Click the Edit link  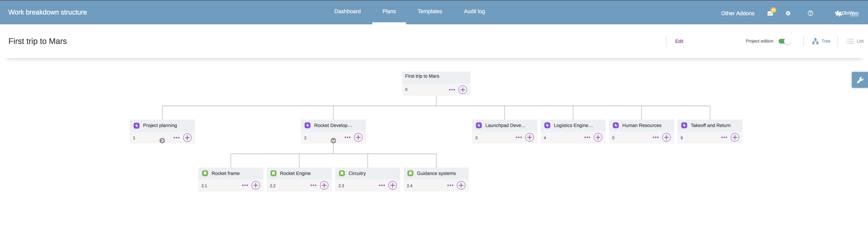[x=679, y=41]
